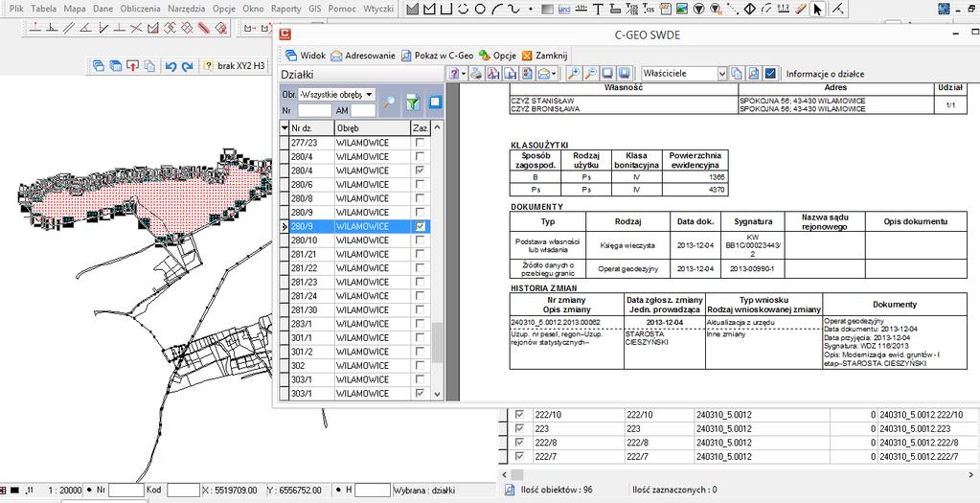Viewport: 980px width, 503px height.
Task: Expand the help icon dropdown arrow
Action: coord(464,74)
